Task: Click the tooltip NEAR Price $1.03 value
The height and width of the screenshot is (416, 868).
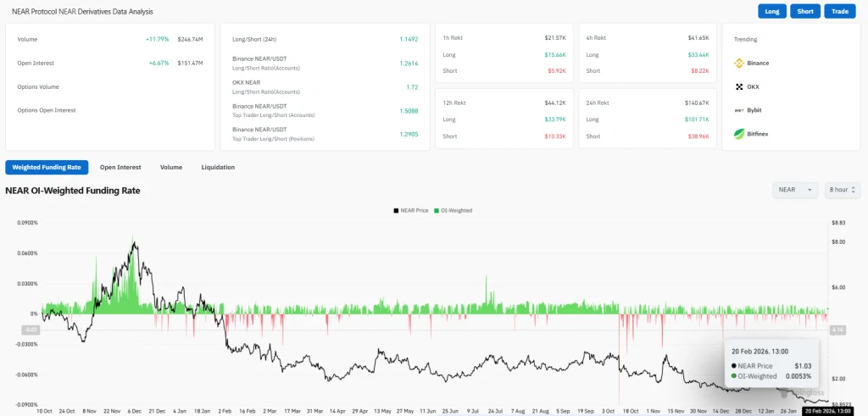Action: pyautogui.click(x=803, y=366)
